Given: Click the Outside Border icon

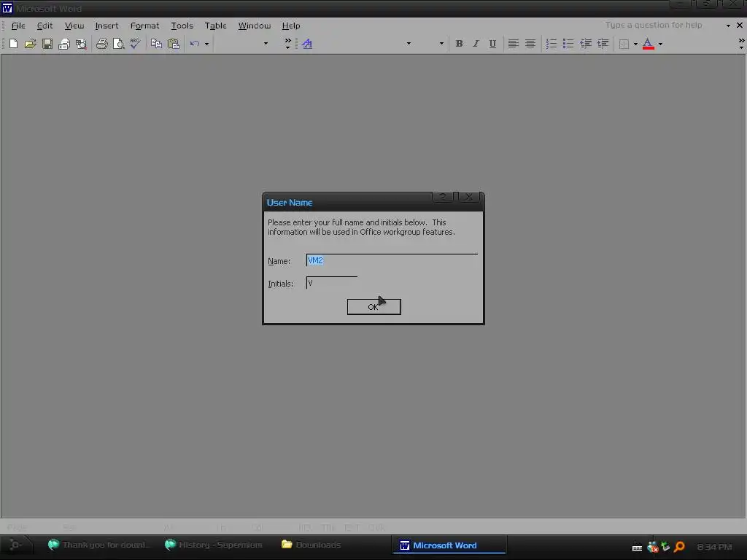Looking at the screenshot, I should click(x=624, y=44).
